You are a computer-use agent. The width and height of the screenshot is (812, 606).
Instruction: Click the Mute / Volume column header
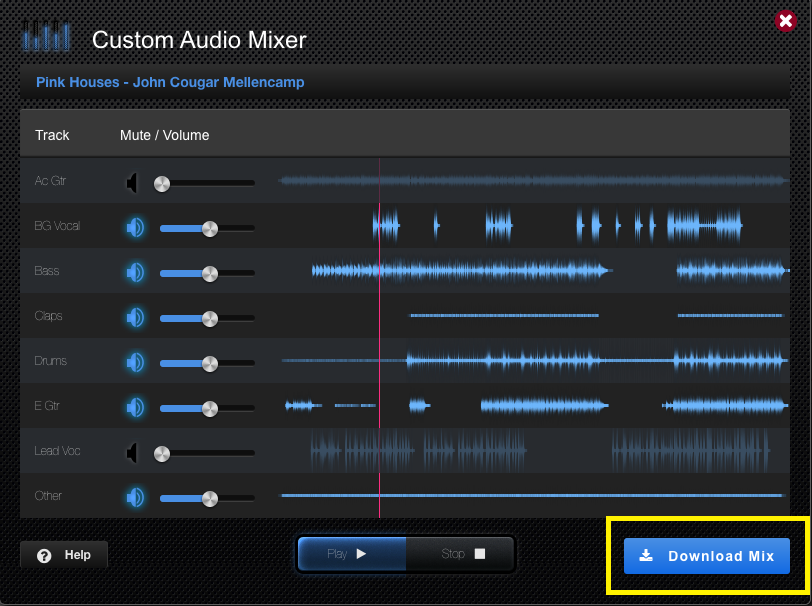tap(165, 135)
